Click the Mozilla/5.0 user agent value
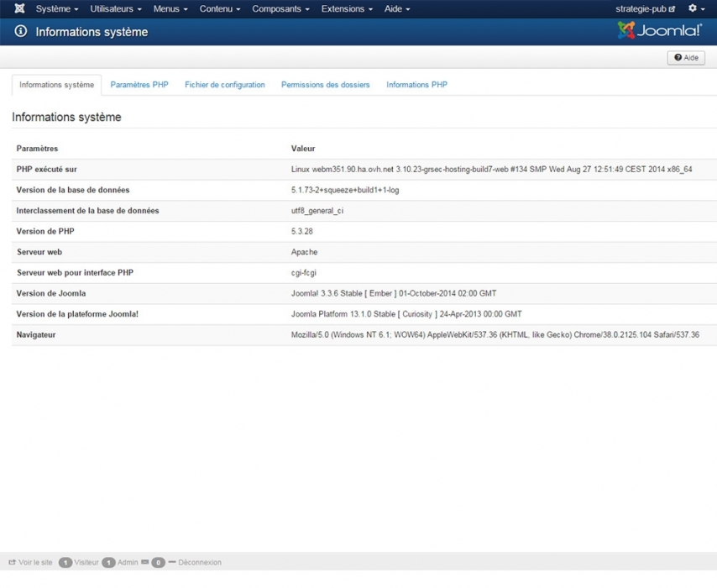The width and height of the screenshot is (717, 588). pos(495,334)
